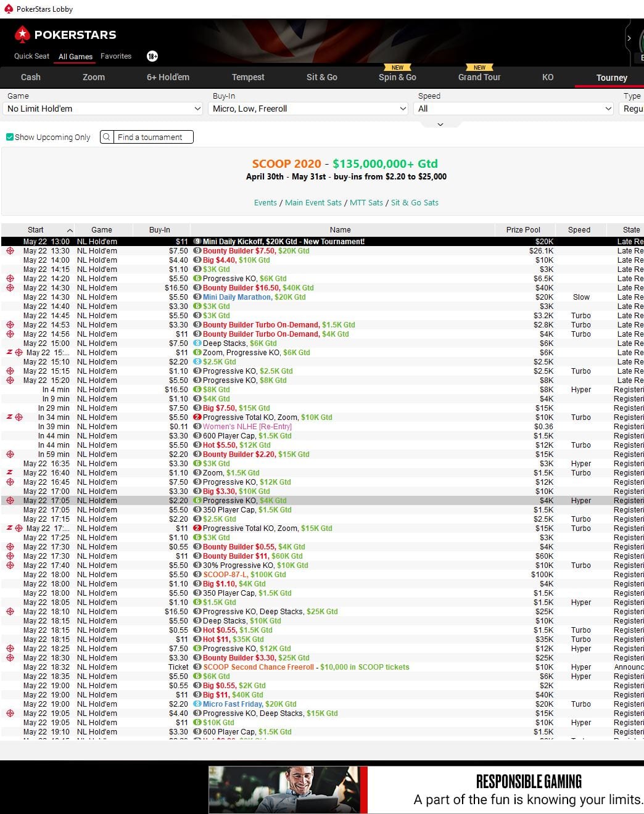The image size is (644, 814).
Task: Open the Game dropdown showing No Limit Hold'em
Action: 104,109
